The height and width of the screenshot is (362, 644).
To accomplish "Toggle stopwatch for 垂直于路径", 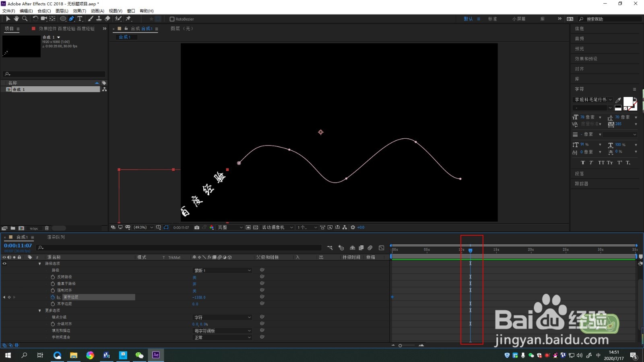I will coord(53,284).
